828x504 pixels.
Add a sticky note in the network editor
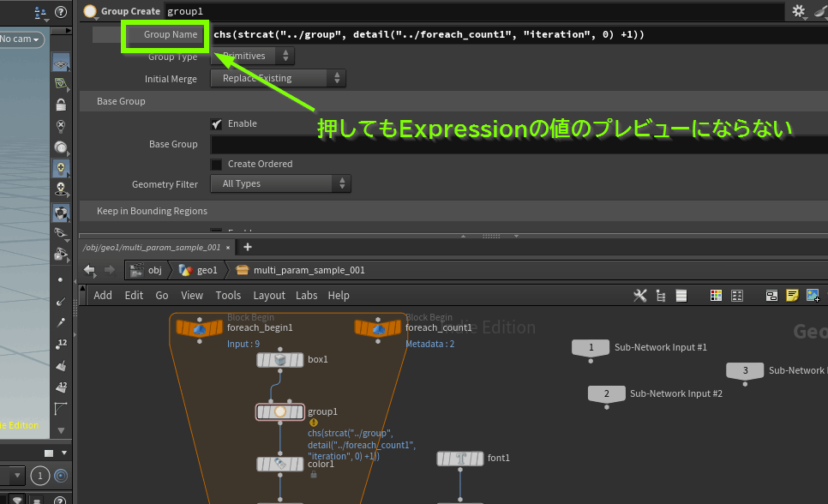pyautogui.click(x=792, y=295)
